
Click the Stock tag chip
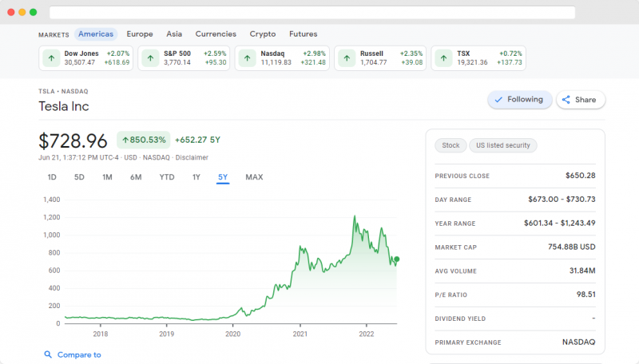(x=450, y=145)
